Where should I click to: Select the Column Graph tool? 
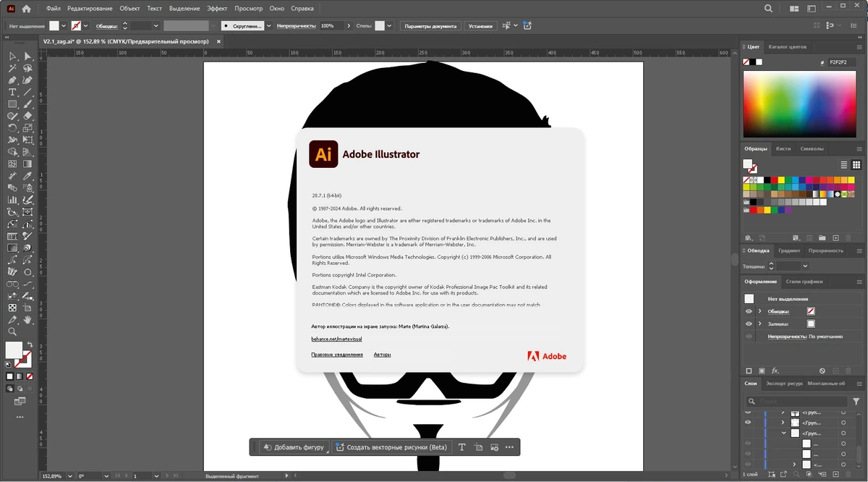12,200
